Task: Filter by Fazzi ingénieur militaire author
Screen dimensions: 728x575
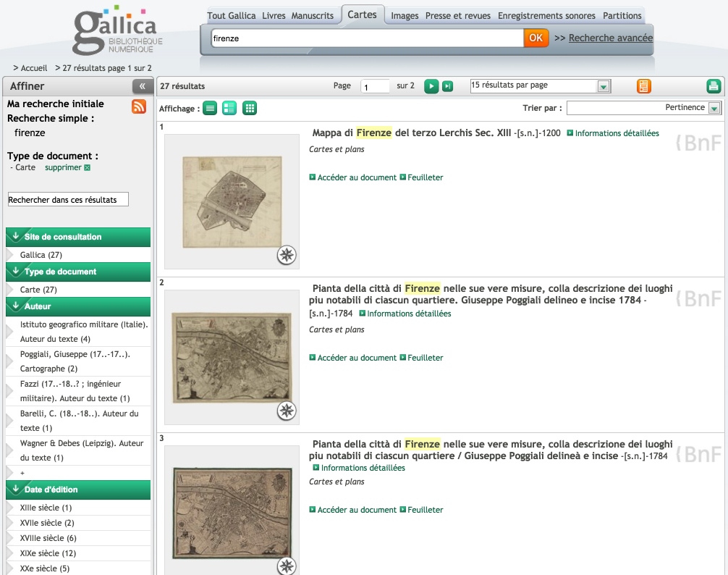Action: pos(75,391)
